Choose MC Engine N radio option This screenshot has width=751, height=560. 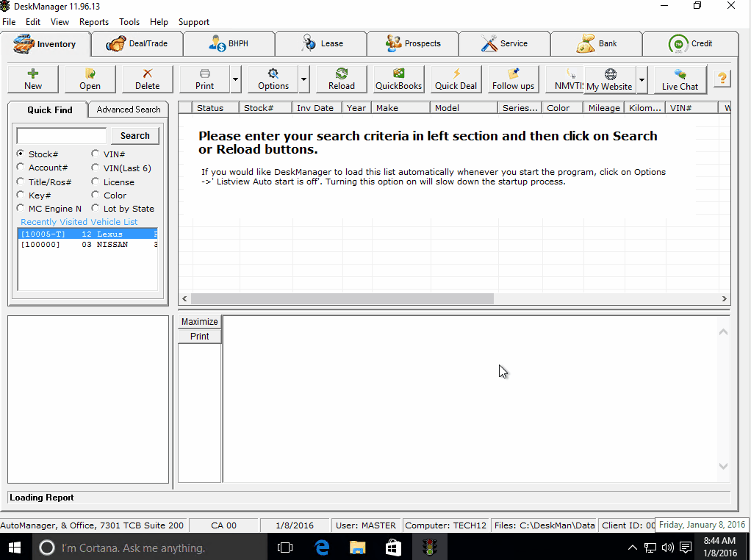coord(20,208)
